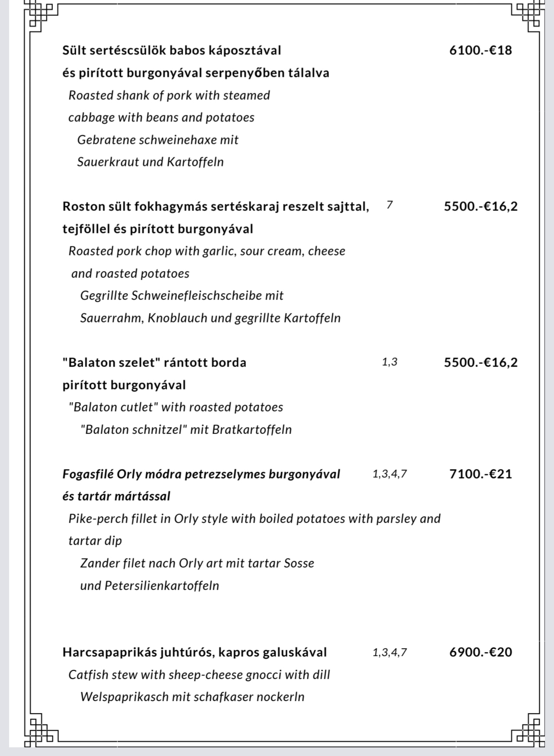The width and height of the screenshot is (554, 756).
Task: Click the "Balaton cutlet" English description line
Action: click(176, 407)
